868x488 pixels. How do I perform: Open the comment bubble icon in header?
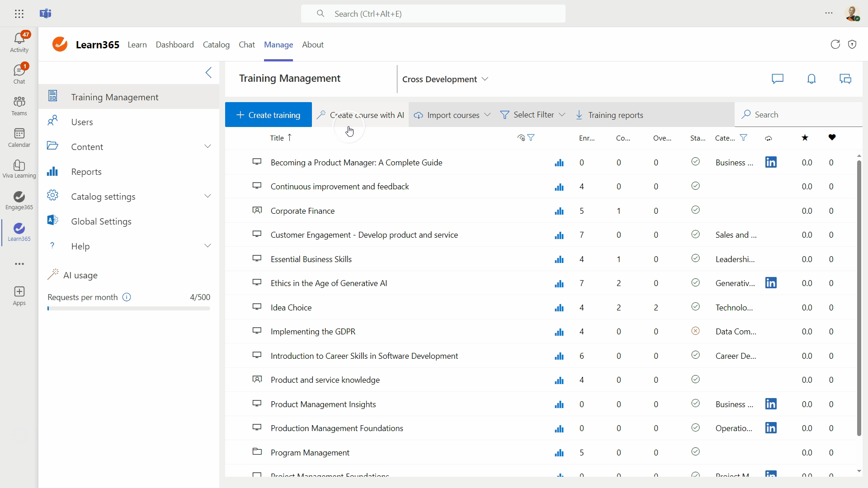pyautogui.click(x=778, y=79)
